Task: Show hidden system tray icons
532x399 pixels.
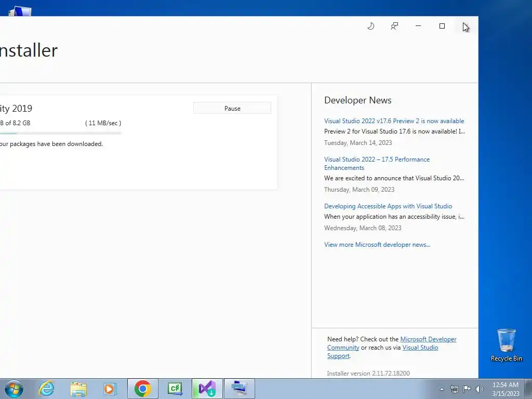Action: tap(442, 389)
